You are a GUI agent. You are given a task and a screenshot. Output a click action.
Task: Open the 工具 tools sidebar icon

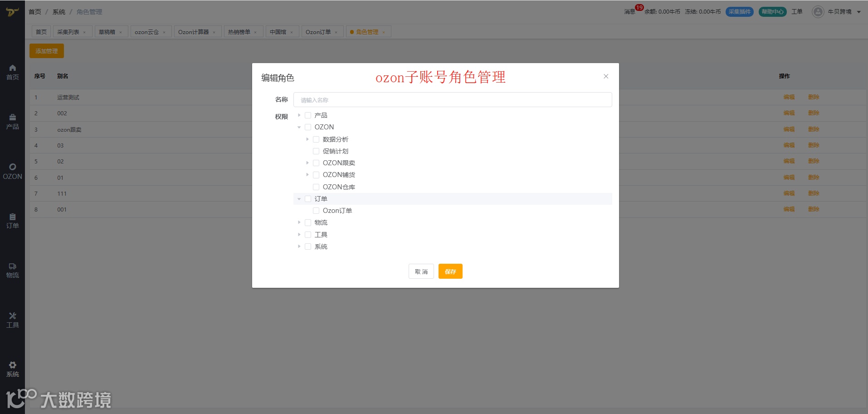click(13, 316)
